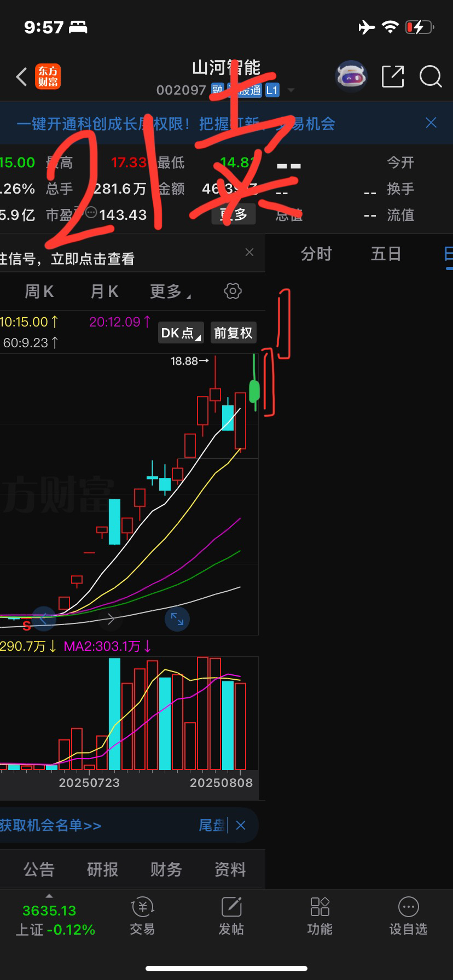The image size is (453, 980).
Task: Tap the stock code 002097
Action: pyautogui.click(x=181, y=90)
